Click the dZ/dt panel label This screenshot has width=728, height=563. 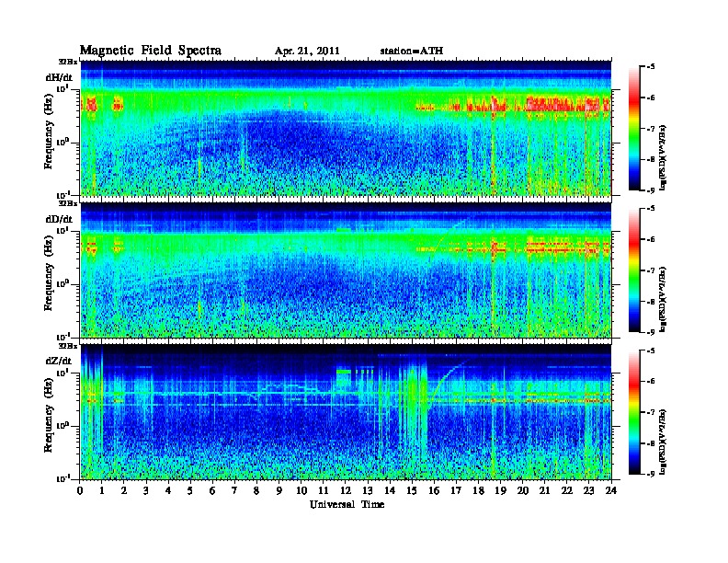point(59,361)
